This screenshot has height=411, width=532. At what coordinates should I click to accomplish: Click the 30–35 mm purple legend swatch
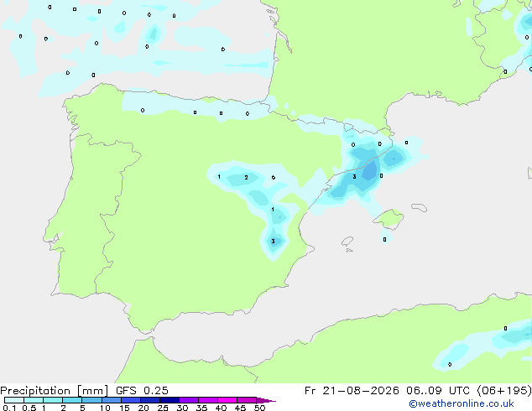[189, 400]
